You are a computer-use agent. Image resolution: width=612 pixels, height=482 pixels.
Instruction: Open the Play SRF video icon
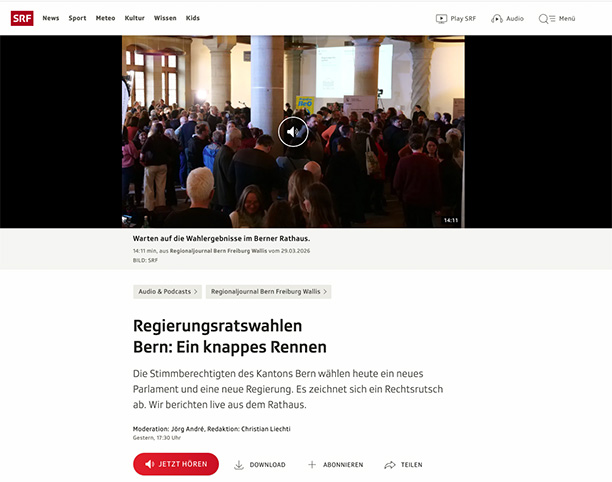point(441,18)
